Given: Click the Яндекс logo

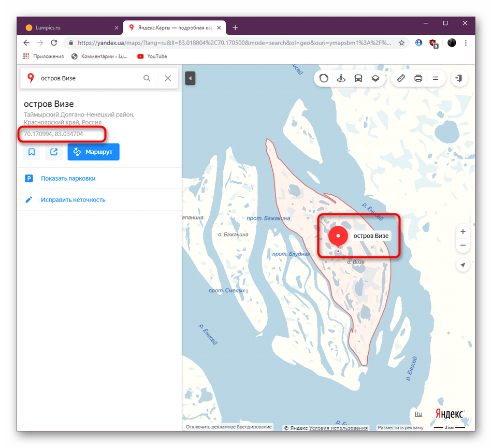Looking at the screenshot, I should tap(449, 414).
